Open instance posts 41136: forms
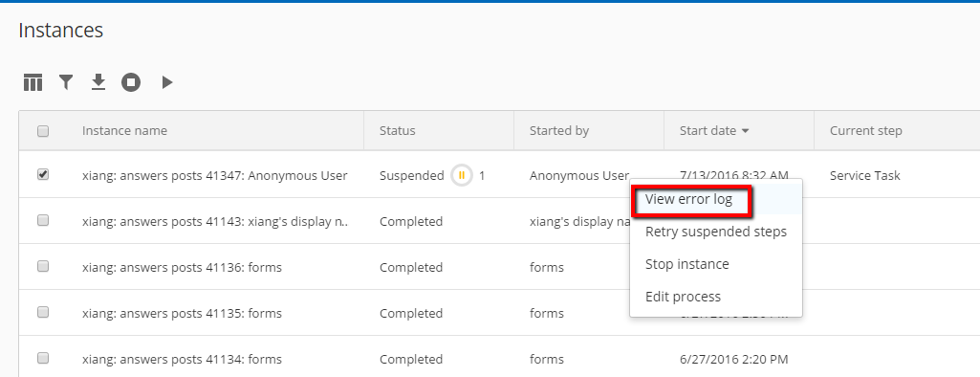 click(182, 268)
